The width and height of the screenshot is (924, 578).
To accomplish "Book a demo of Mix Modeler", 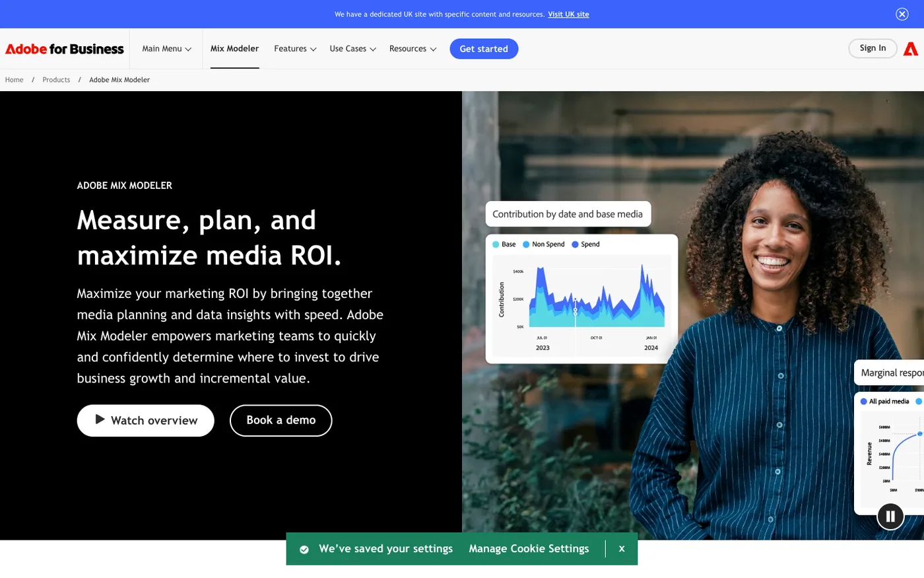I will click(280, 420).
